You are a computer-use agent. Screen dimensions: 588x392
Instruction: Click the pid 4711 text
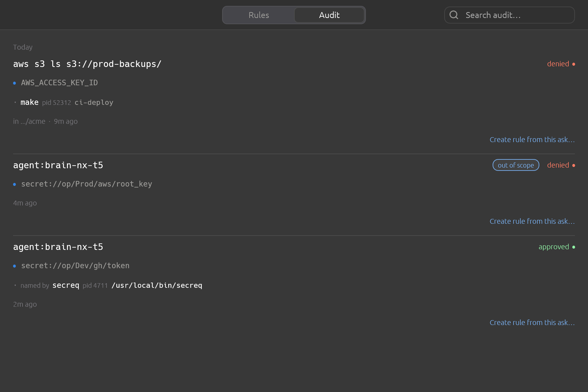point(95,286)
